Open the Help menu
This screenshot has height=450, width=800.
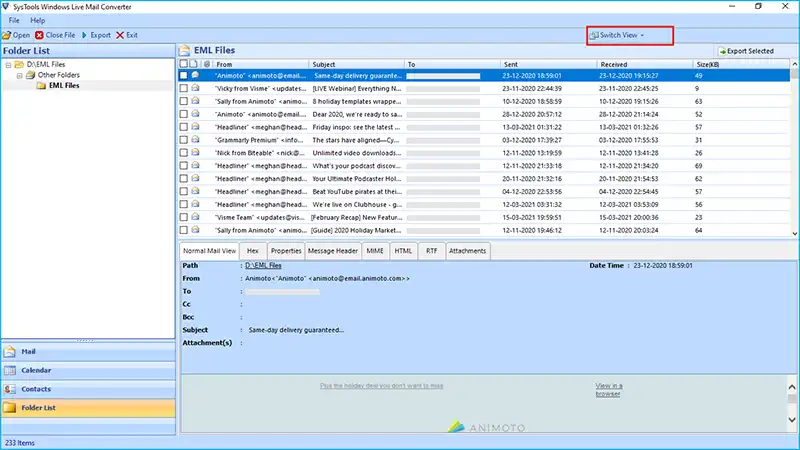37,20
